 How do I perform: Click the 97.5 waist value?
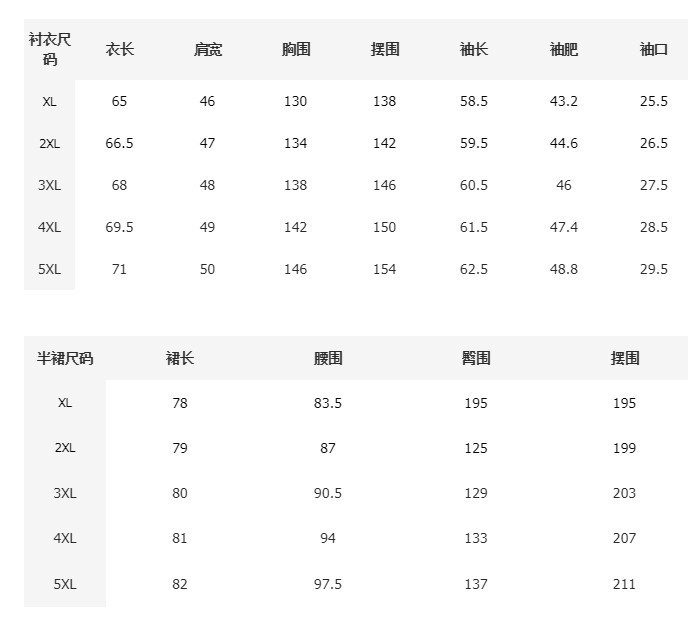tap(328, 584)
